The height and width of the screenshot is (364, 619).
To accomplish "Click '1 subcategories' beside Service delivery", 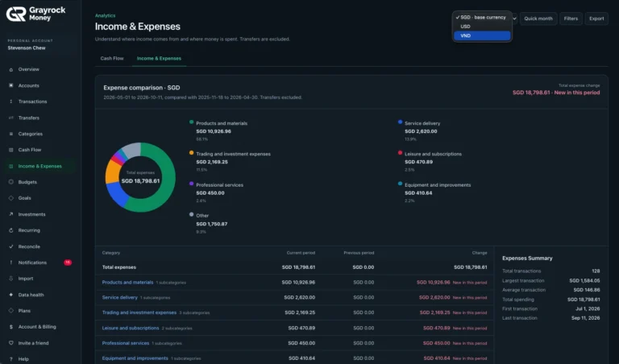I will (155, 298).
